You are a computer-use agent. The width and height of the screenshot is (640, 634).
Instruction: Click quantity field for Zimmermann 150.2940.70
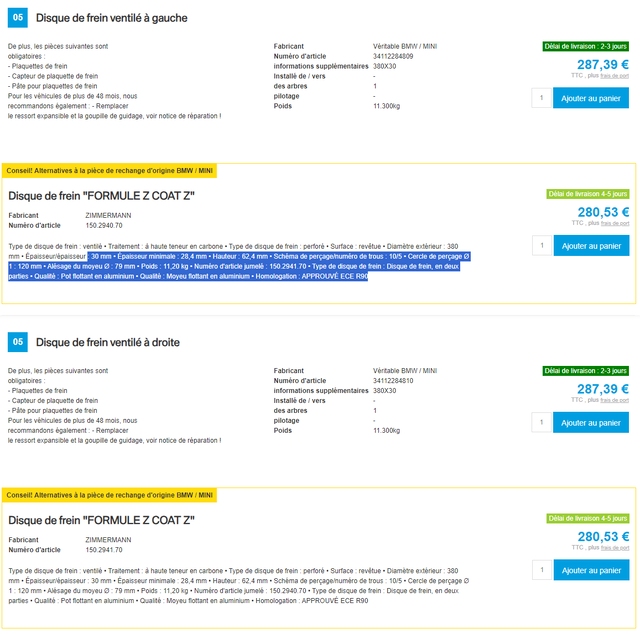click(x=542, y=246)
